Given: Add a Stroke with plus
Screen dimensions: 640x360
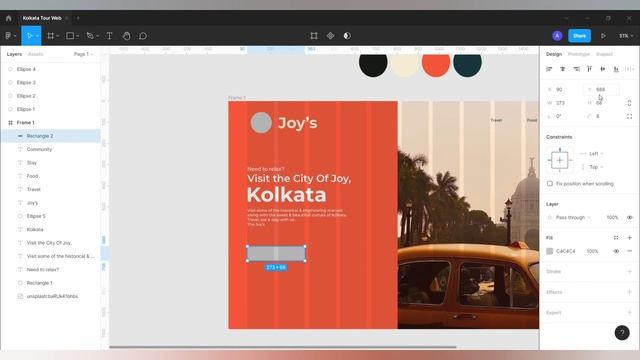Looking at the screenshot, I should tap(629, 271).
